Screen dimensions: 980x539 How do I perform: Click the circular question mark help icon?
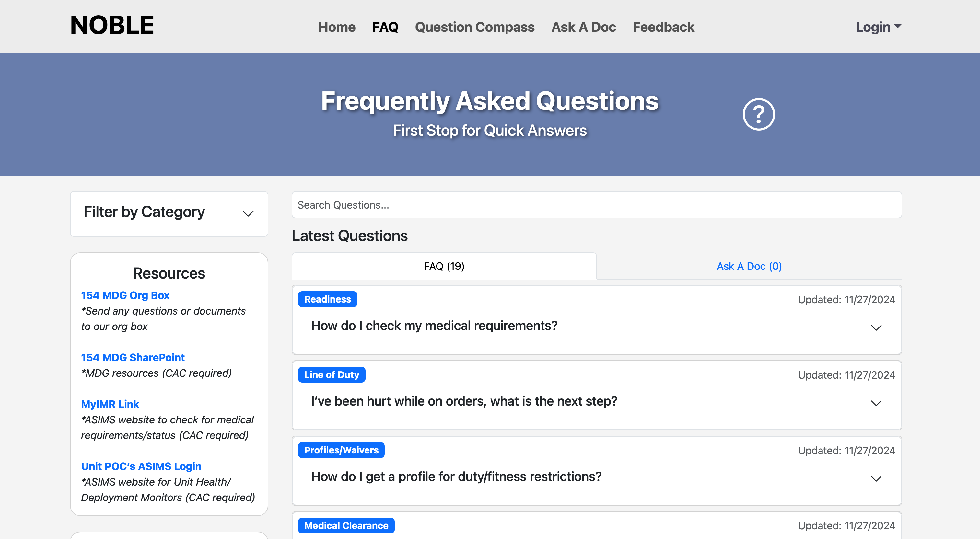click(x=758, y=114)
